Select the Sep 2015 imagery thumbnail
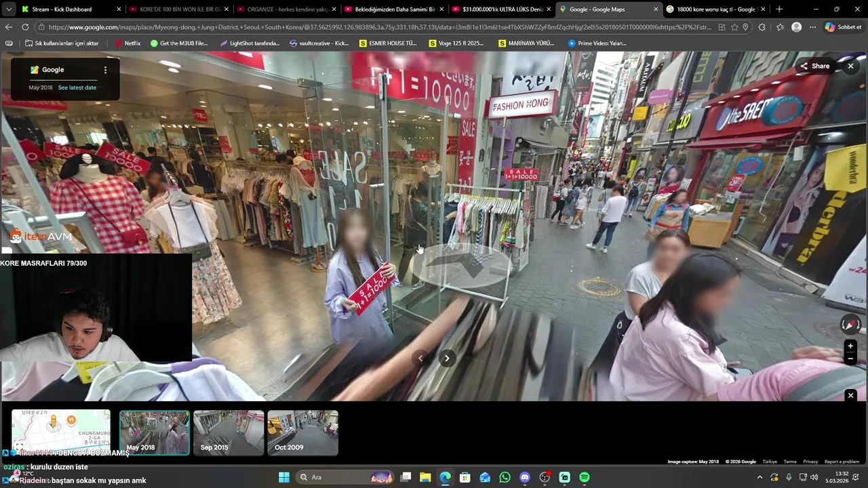Viewport: 868px width, 488px height. point(229,432)
